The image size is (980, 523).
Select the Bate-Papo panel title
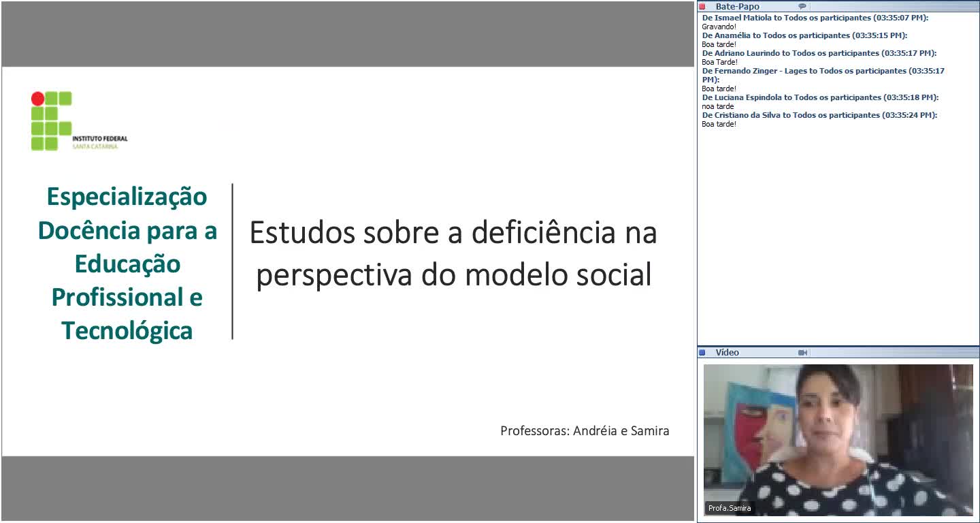point(737,7)
